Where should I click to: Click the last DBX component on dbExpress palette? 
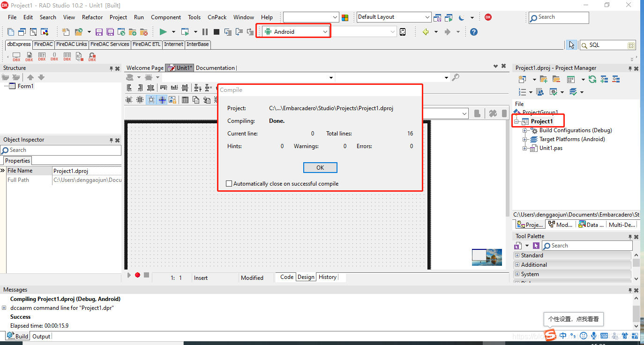(92, 57)
